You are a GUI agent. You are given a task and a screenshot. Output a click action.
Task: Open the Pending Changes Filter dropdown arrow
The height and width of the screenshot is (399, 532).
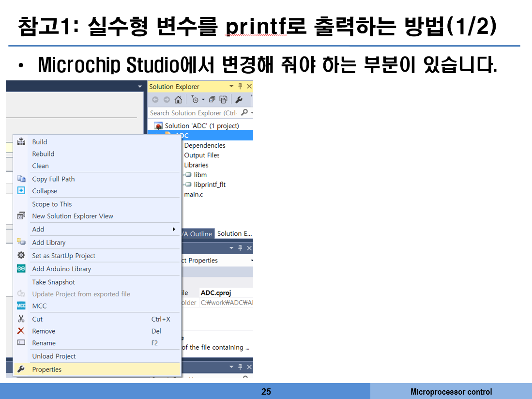(202, 100)
